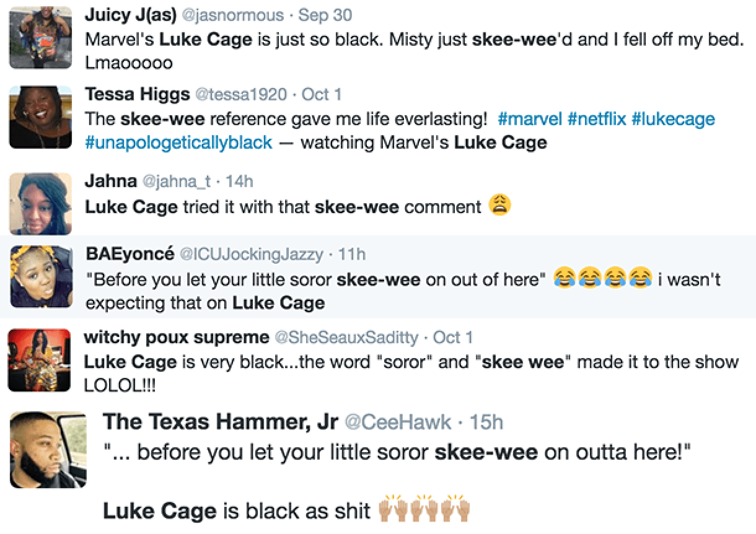756x534 pixels.
Task: Click Jahna's avatar image
Action: 41,202
